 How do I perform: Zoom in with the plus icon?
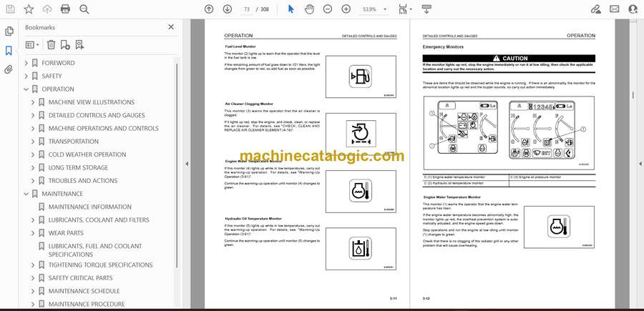point(346,9)
